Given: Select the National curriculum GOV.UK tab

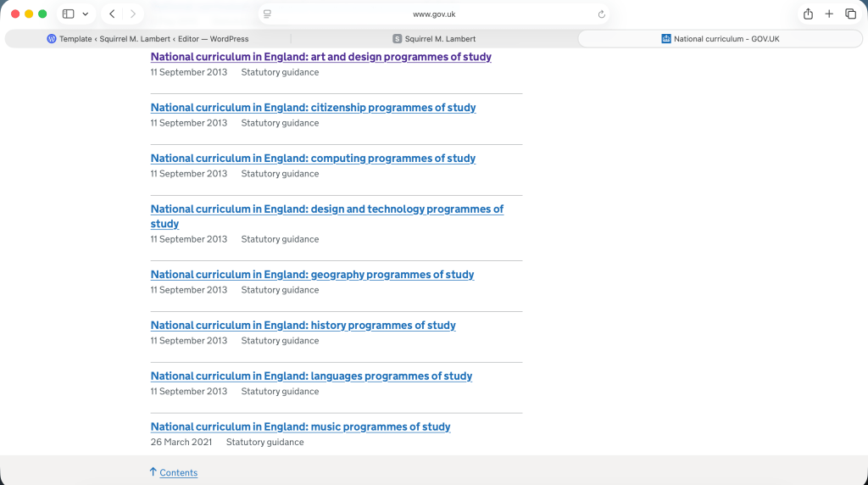Looking at the screenshot, I should click(x=721, y=39).
